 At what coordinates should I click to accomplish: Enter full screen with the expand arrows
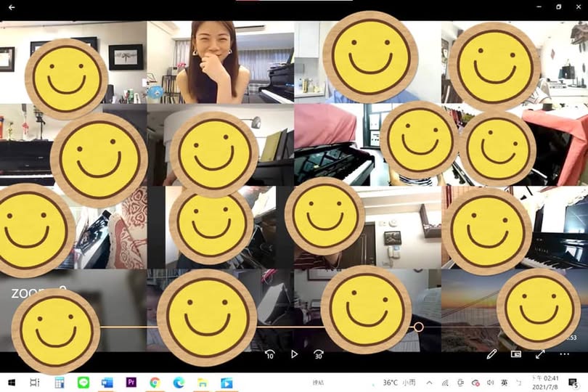tap(540, 354)
